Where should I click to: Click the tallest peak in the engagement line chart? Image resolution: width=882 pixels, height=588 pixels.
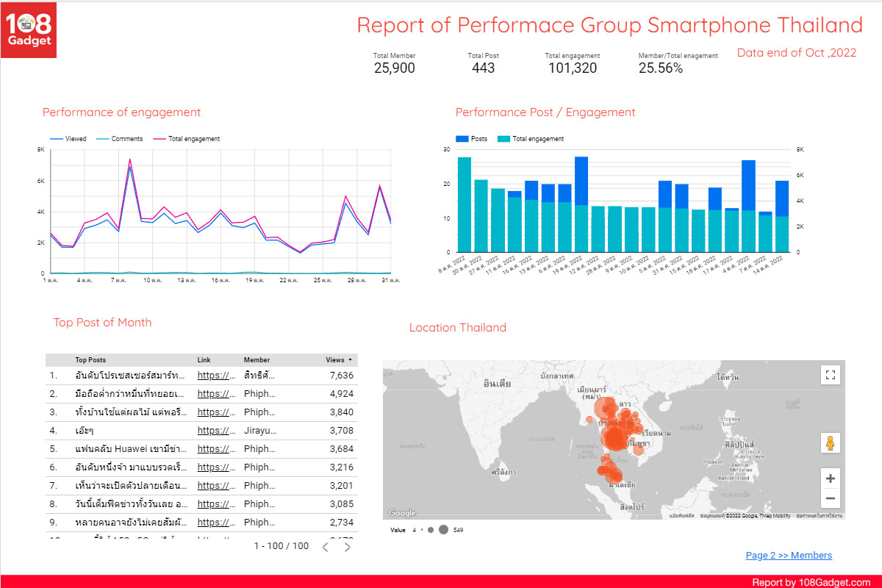pyautogui.click(x=130, y=159)
